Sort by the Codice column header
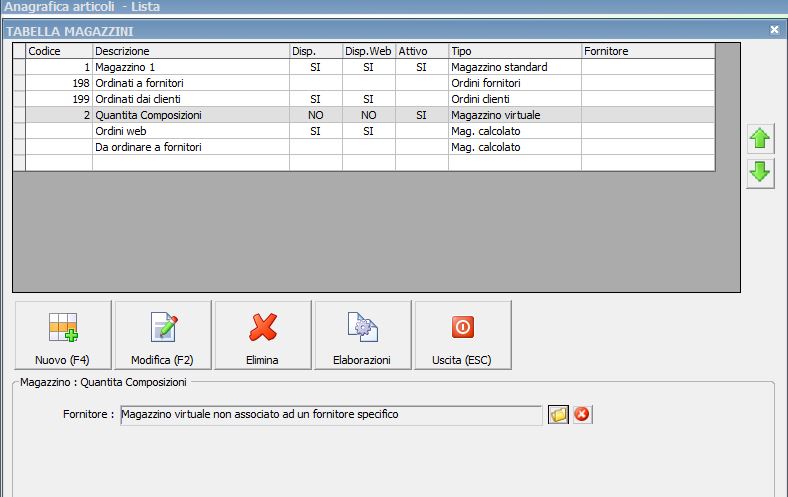The image size is (788, 497). point(59,51)
